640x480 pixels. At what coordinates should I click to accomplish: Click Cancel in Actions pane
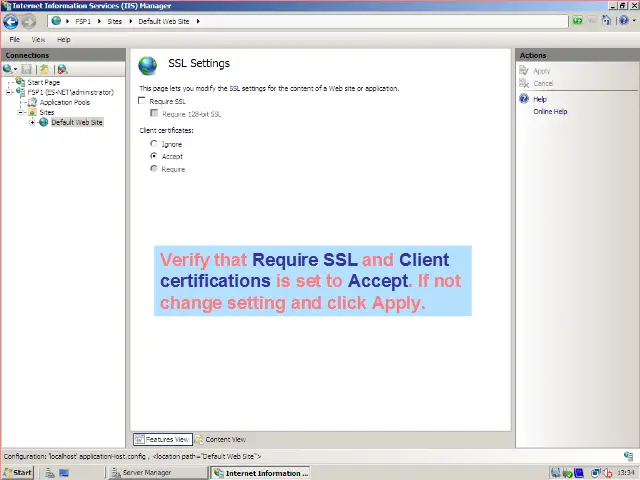point(543,83)
